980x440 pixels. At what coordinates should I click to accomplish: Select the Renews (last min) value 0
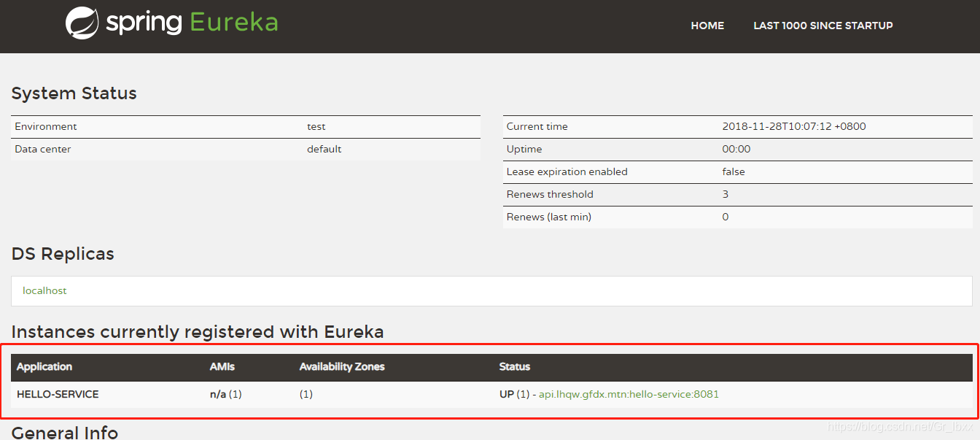[x=726, y=217]
